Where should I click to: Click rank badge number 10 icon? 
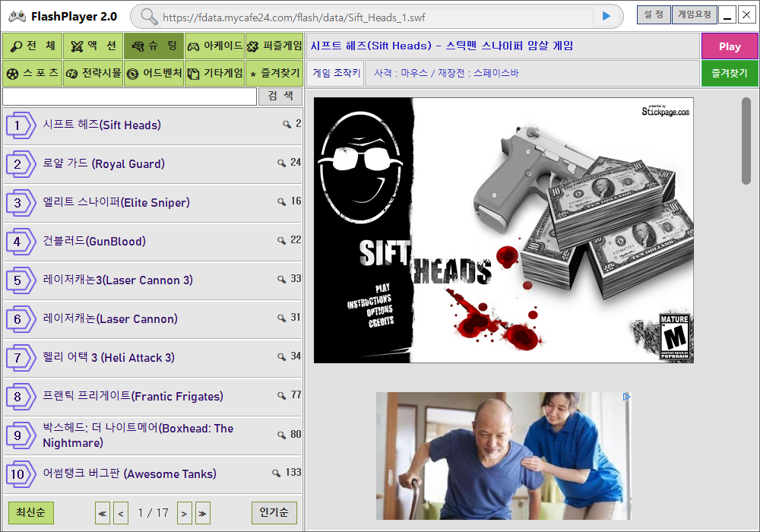(21, 474)
